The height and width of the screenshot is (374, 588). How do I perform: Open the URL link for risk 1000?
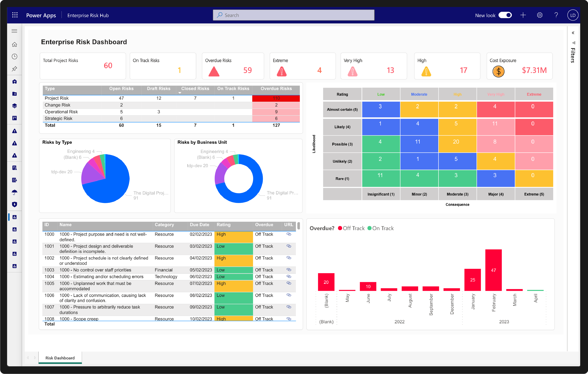(x=289, y=234)
